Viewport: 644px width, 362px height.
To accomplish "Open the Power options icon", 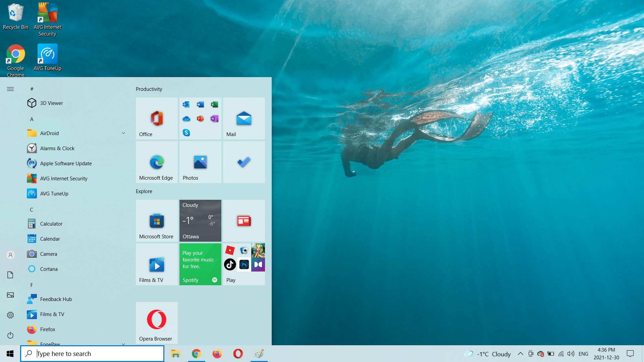I will pos(10,335).
